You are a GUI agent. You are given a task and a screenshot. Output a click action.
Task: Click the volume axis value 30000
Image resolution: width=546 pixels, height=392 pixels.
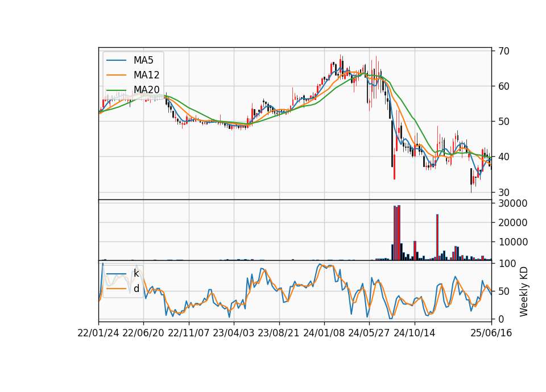click(512, 203)
